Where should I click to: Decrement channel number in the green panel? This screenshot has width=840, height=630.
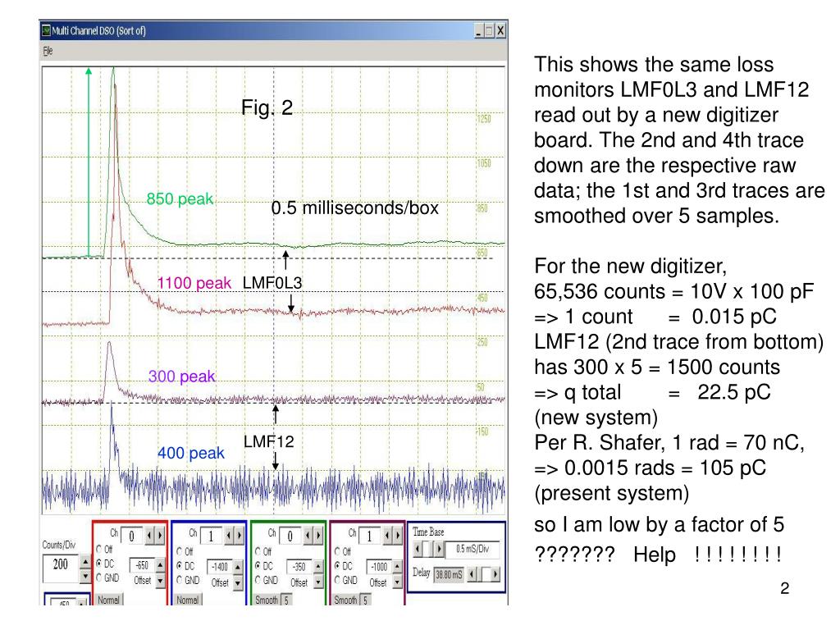pos(308,536)
